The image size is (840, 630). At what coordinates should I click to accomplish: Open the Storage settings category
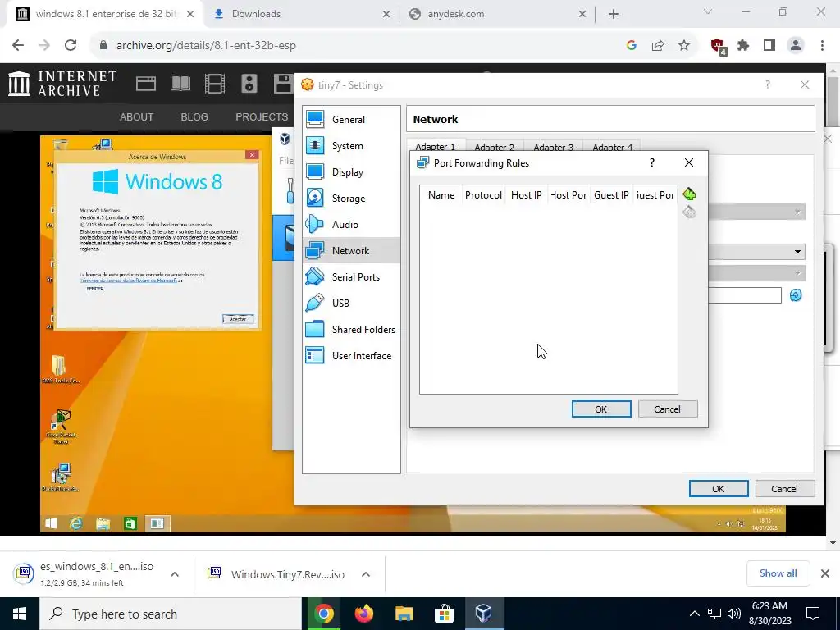[351, 199]
